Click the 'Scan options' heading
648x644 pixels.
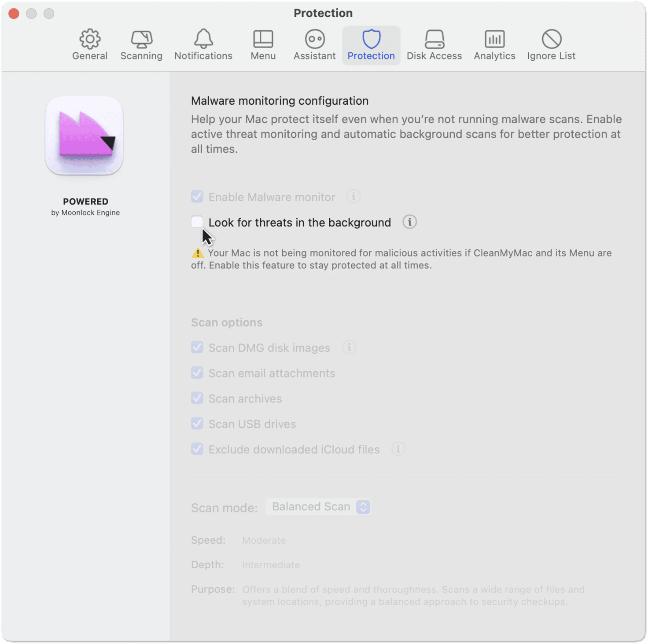[227, 322]
